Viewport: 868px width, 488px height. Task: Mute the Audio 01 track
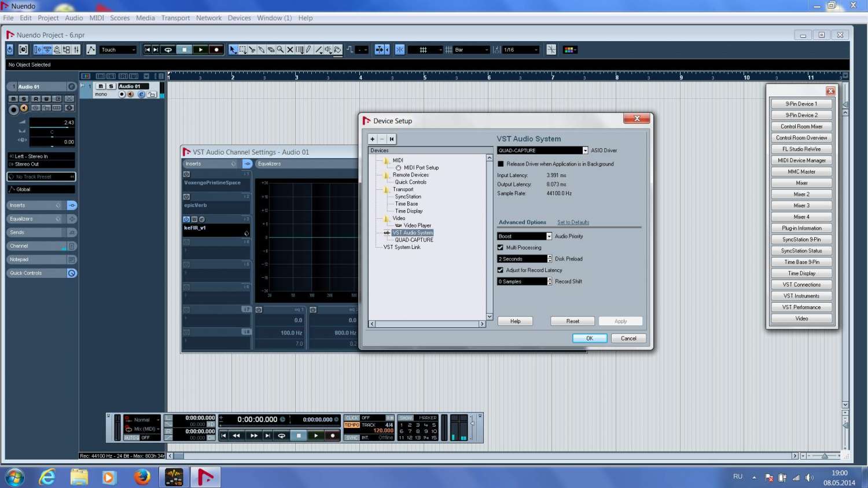coord(101,86)
